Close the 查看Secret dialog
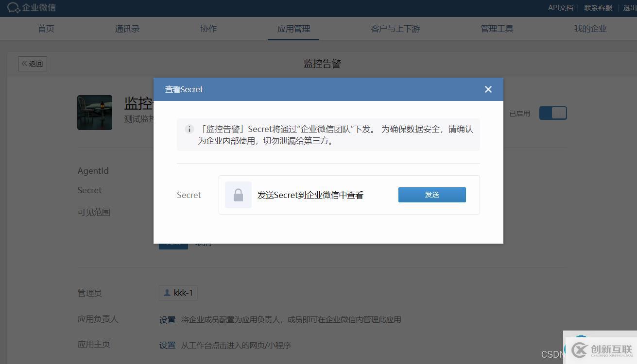 point(488,89)
